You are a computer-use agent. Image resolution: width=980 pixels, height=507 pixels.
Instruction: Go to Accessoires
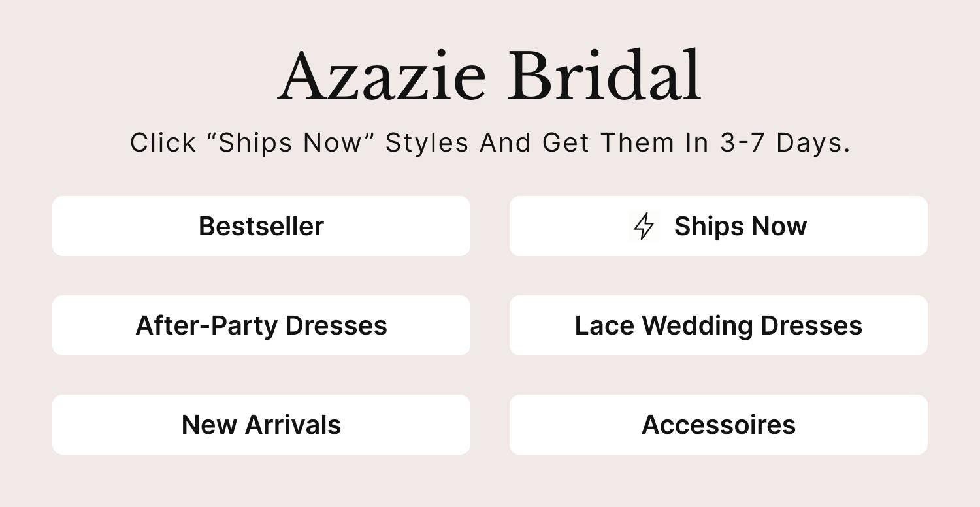tap(718, 425)
